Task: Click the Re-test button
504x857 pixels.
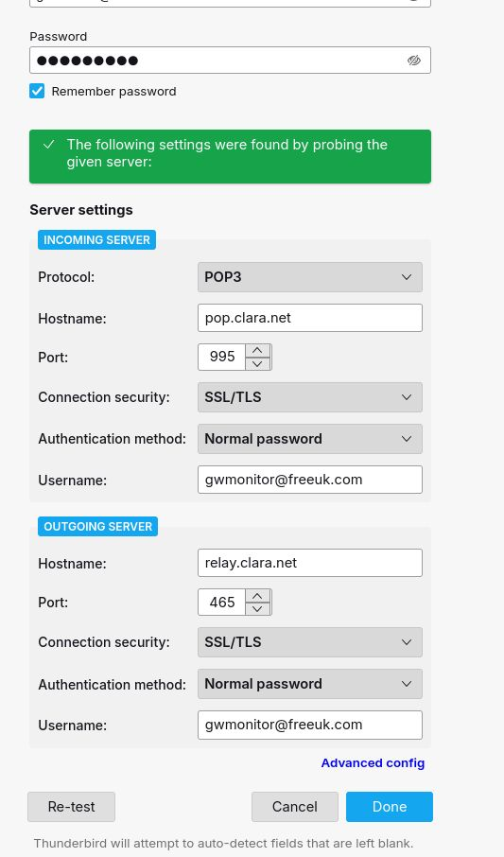Action: 71,807
